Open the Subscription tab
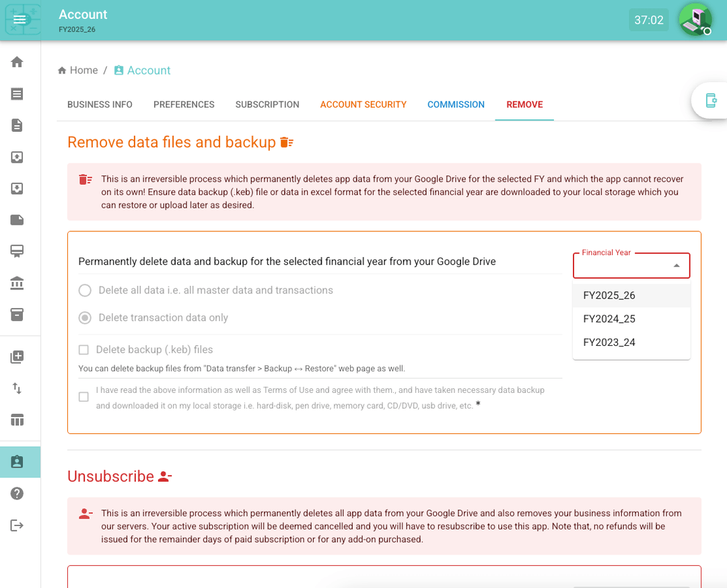The height and width of the screenshot is (588, 727). pyautogui.click(x=267, y=104)
